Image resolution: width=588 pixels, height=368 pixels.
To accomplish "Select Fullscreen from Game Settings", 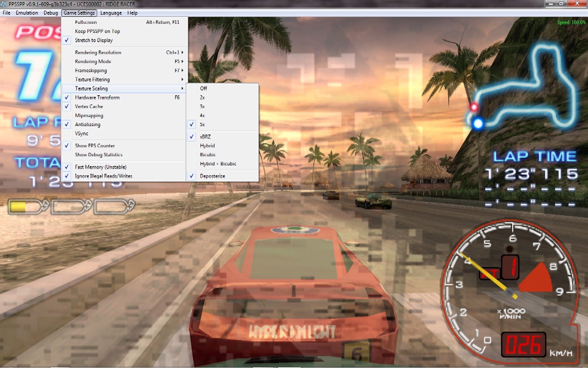I will (86, 22).
